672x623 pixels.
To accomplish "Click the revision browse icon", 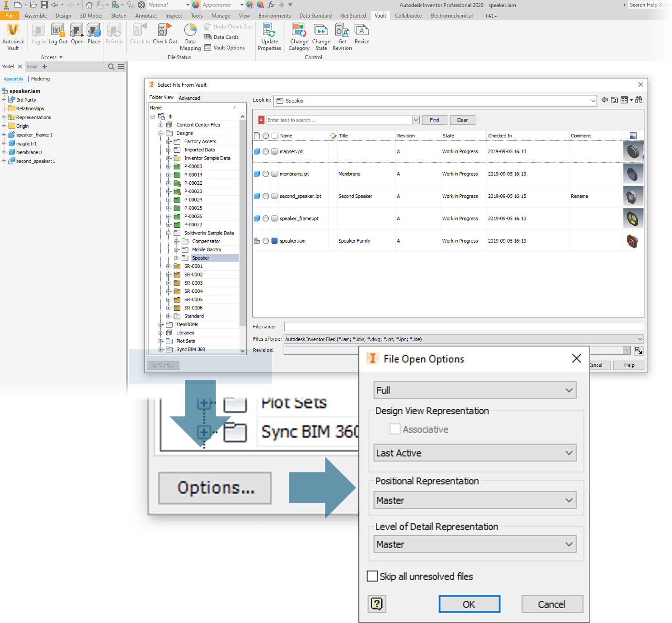I will click(638, 350).
